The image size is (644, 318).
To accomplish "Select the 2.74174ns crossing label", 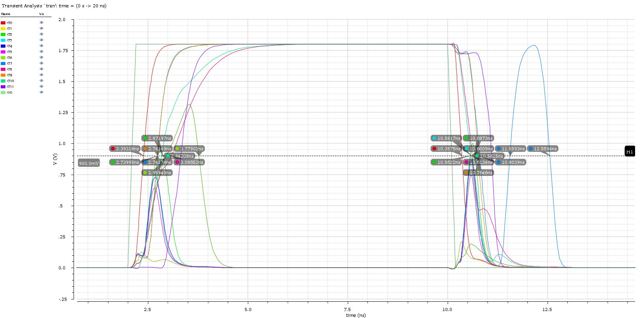I will point(157,162).
